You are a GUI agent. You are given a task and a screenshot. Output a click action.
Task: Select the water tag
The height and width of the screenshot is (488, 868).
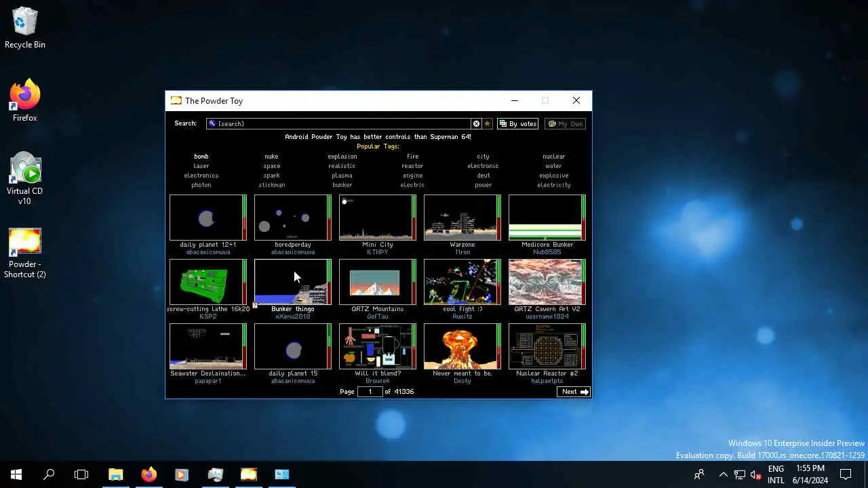(x=554, y=166)
